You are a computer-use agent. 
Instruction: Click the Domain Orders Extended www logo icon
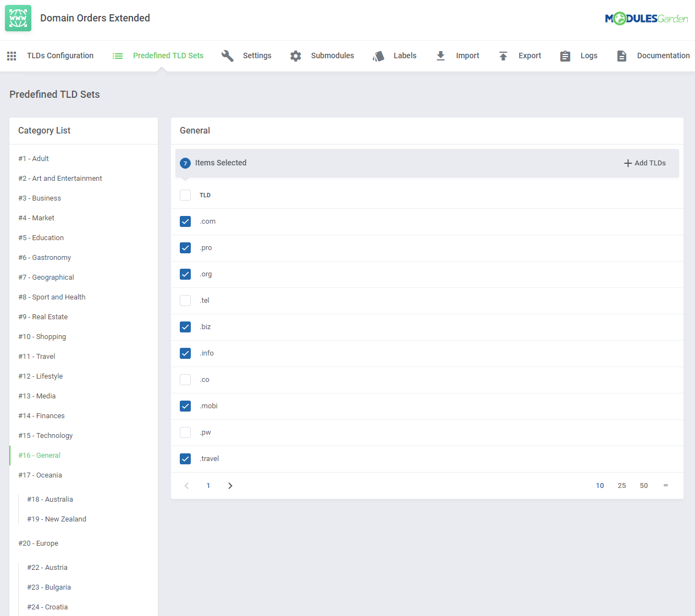[x=18, y=18]
